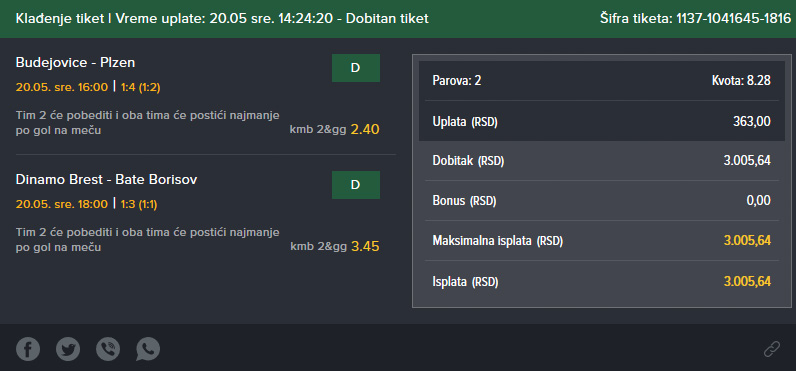Click the Kvota: 8.28 value
This screenshot has width=796, height=371.
pyautogui.click(x=741, y=81)
